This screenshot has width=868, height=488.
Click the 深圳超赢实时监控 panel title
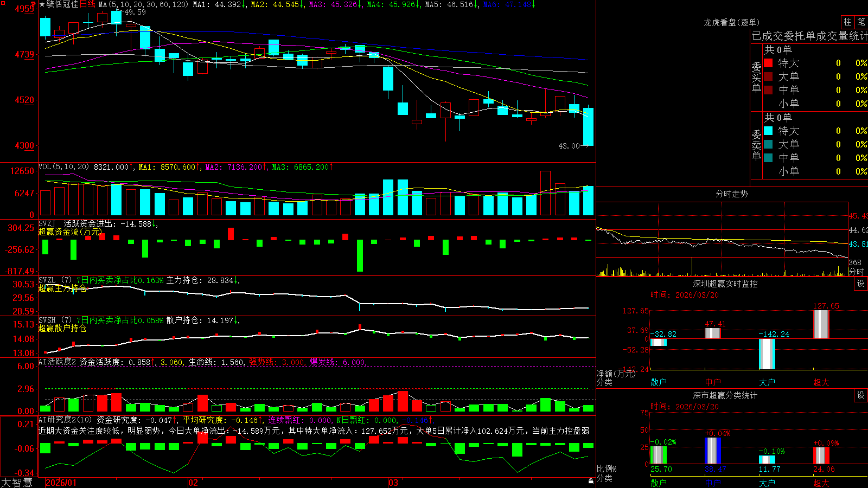(x=725, y=284)
